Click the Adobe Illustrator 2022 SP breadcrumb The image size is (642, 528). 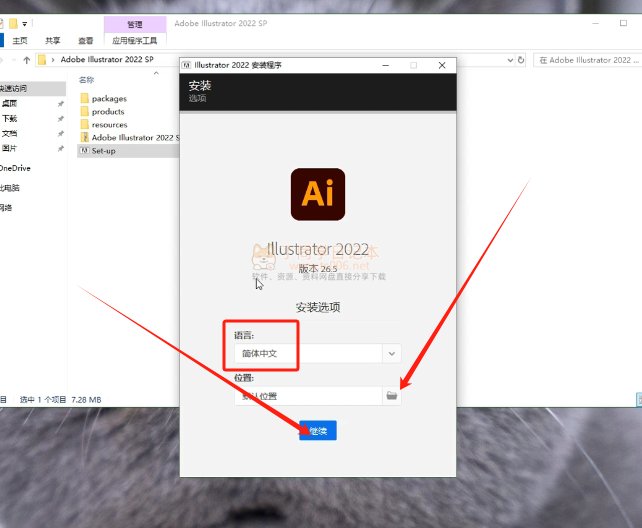[107, 59]
